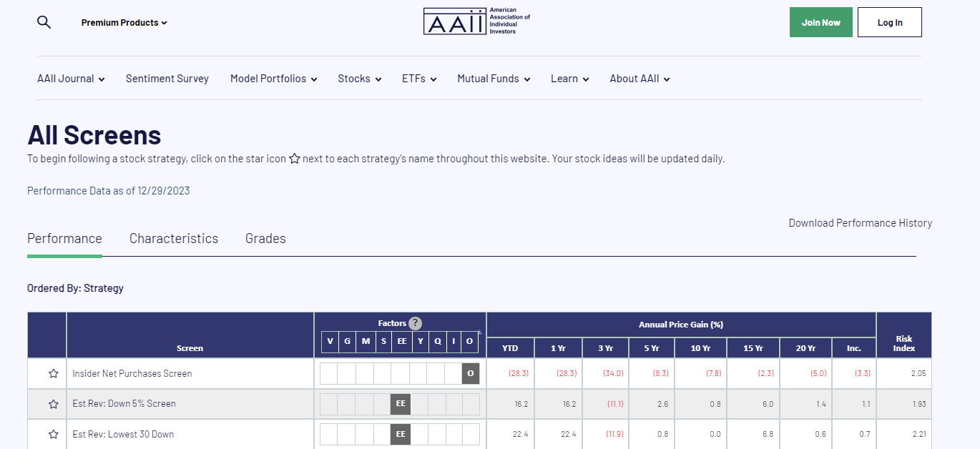Viewport: 980px width, 449px height.
Task: Switch to the Grades tab
Action: click(x=265, y=239)
